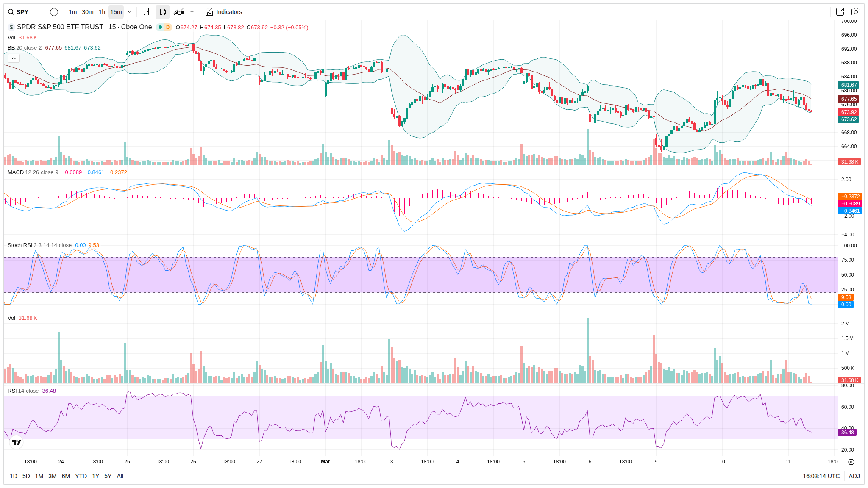Click the TradingView logo badge
Image resolution: width=868 pixels, height=488 pixels.
17,442
